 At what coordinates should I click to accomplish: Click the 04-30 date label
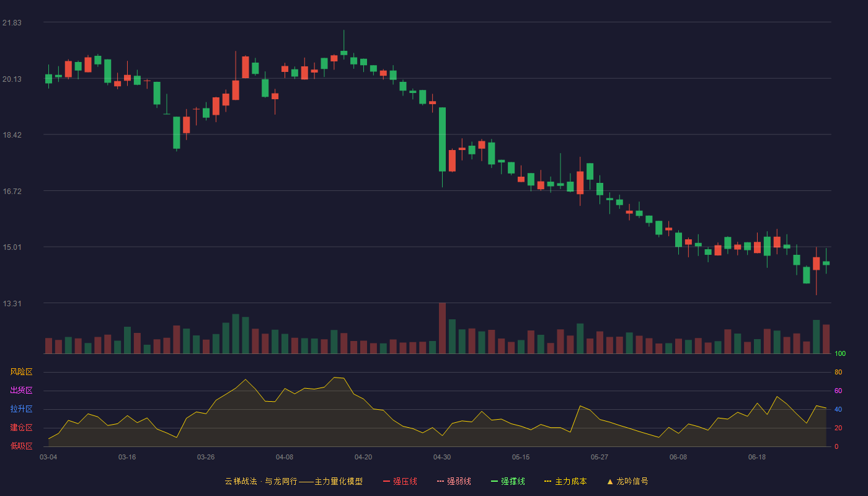(x=442, y=457)
